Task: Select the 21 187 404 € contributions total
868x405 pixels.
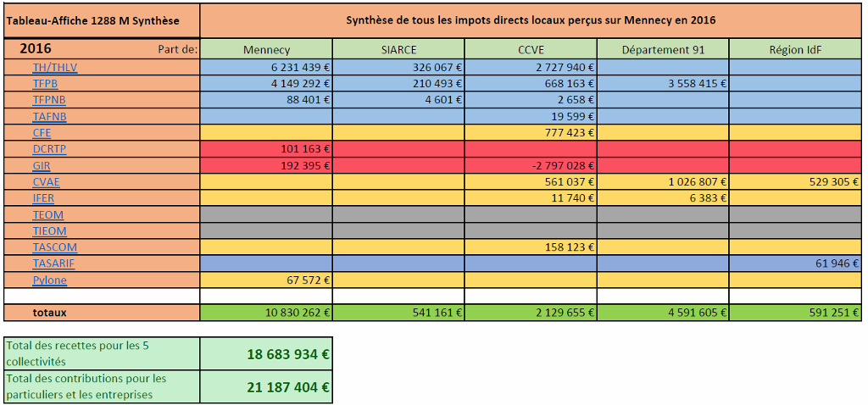Action: pos(266,387)
